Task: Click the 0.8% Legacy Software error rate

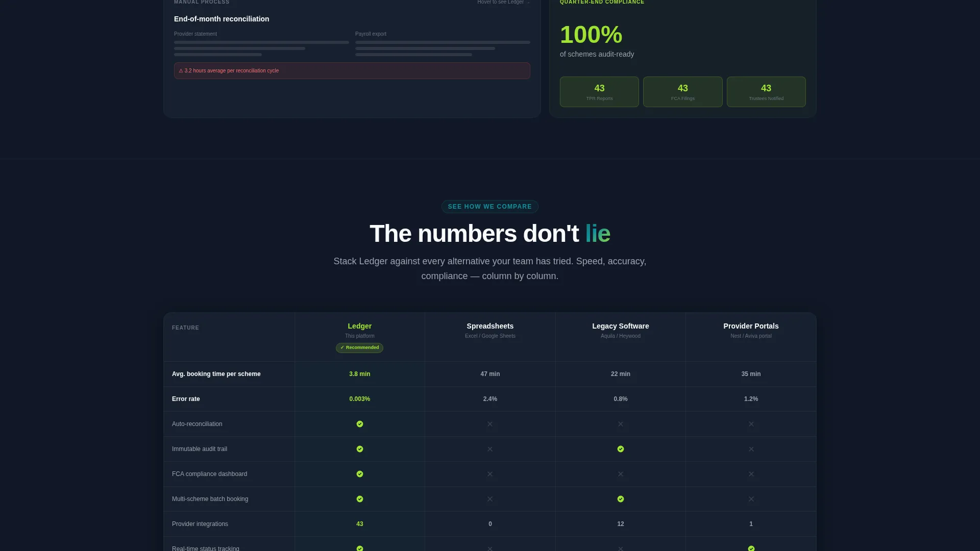Action: pos(621,399)
